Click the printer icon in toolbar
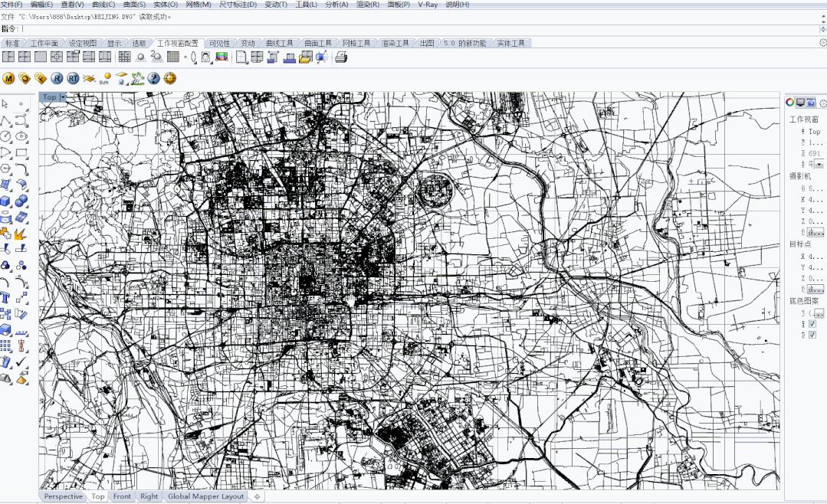The height and width of the screenshot is (504, 827). pyautogui.click(x=341, y=57)
